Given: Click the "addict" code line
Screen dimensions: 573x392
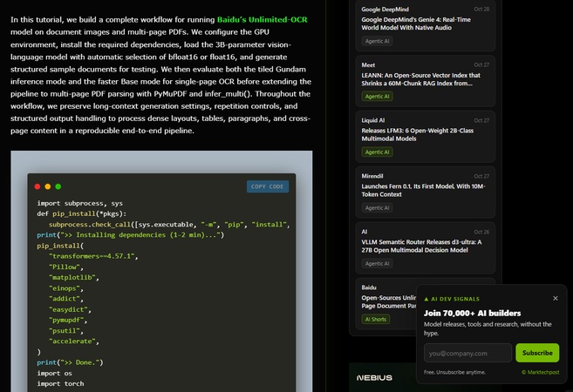Looking at the screenshot, I should (66, 299).
